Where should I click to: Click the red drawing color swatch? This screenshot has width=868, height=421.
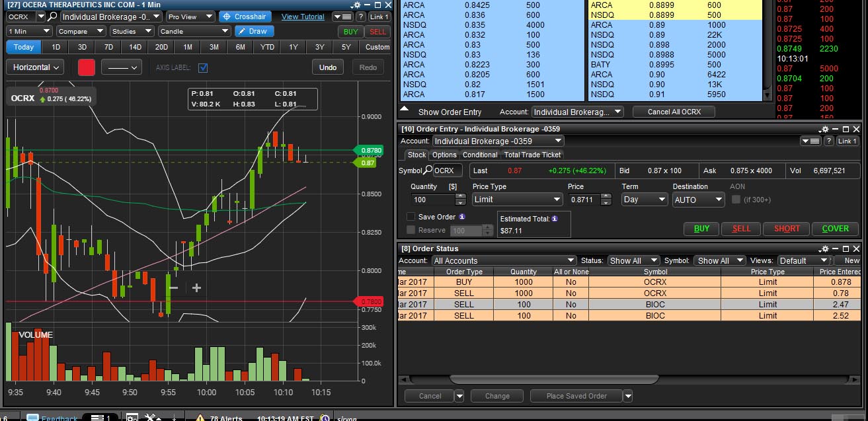(x=87, y=67)
